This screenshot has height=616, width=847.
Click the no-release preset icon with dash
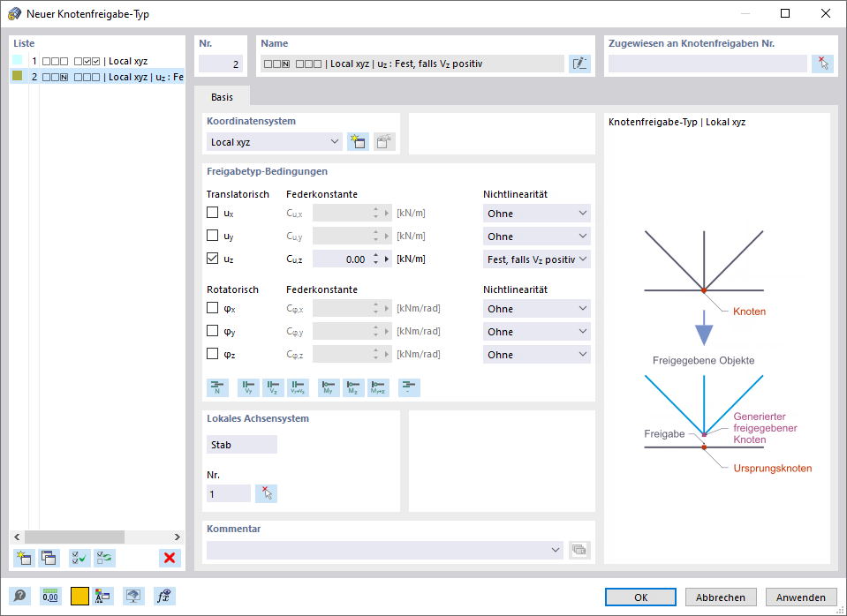tap(410, 387)
